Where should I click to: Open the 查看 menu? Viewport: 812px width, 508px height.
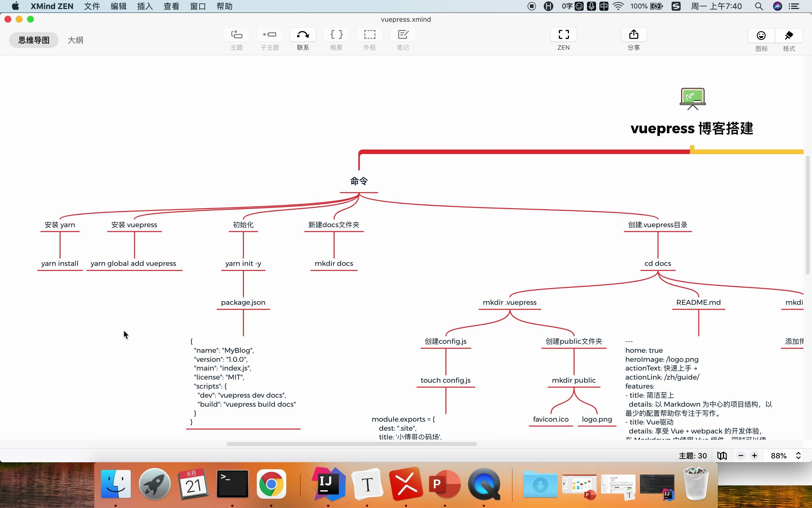171,6
